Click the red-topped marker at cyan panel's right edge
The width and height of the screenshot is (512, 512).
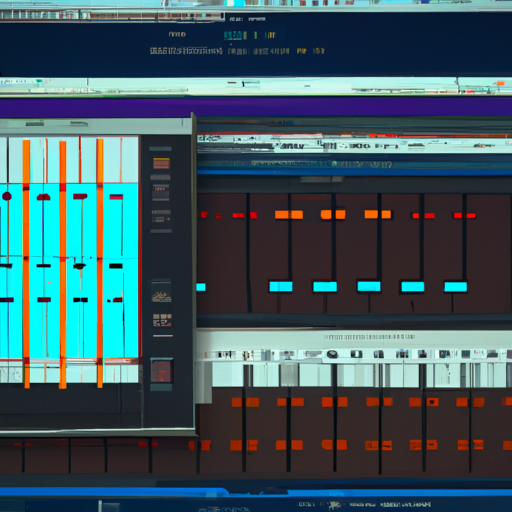coord(116,197)
